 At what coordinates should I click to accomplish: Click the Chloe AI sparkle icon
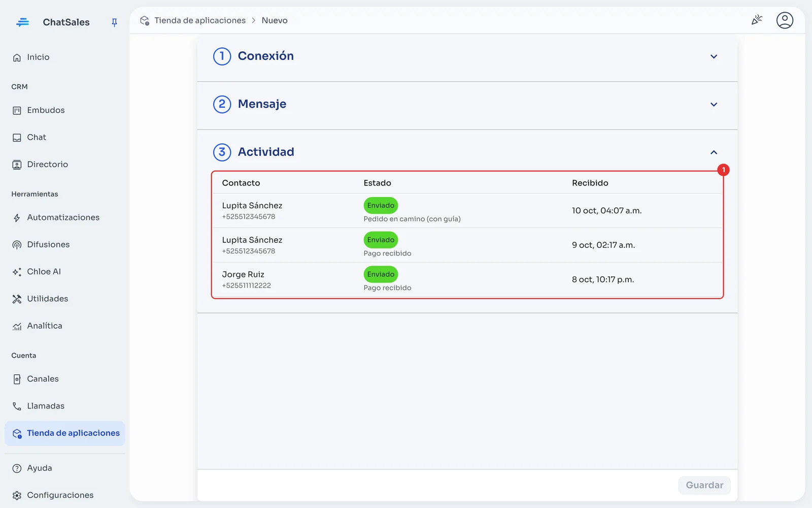17,272
